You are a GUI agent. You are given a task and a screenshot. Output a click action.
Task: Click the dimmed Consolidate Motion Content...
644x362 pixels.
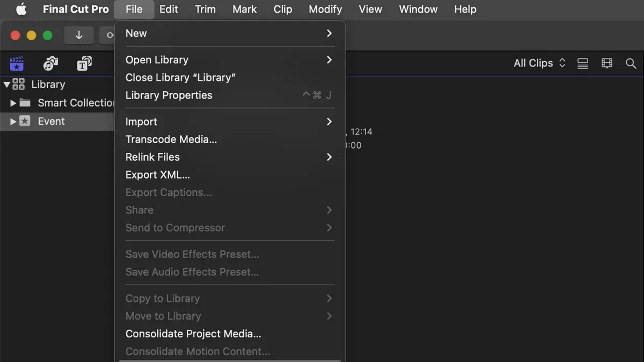pyautogui.click(x=230, y=351)
